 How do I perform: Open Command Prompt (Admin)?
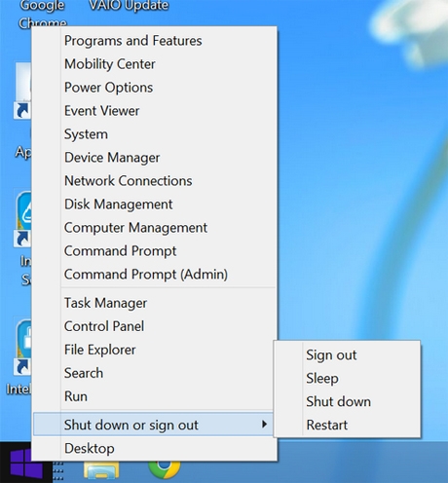point(155,275)
